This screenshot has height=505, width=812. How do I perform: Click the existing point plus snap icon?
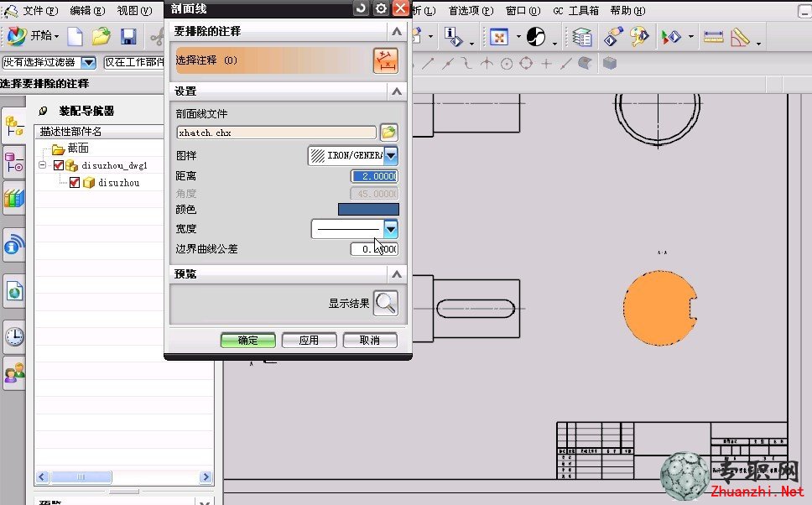pyautogui.click(x=546, y=64)
